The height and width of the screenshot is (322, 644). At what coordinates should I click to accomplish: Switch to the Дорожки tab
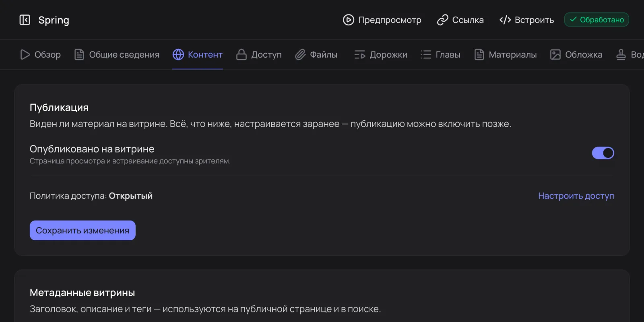[381, 54]
